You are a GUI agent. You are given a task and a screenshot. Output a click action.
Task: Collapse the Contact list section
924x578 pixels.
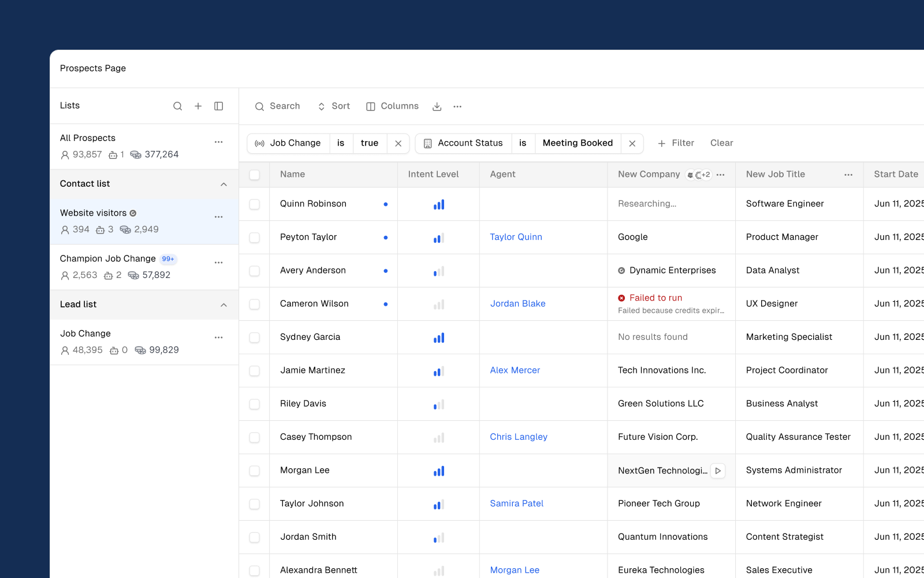click(223, 184)
